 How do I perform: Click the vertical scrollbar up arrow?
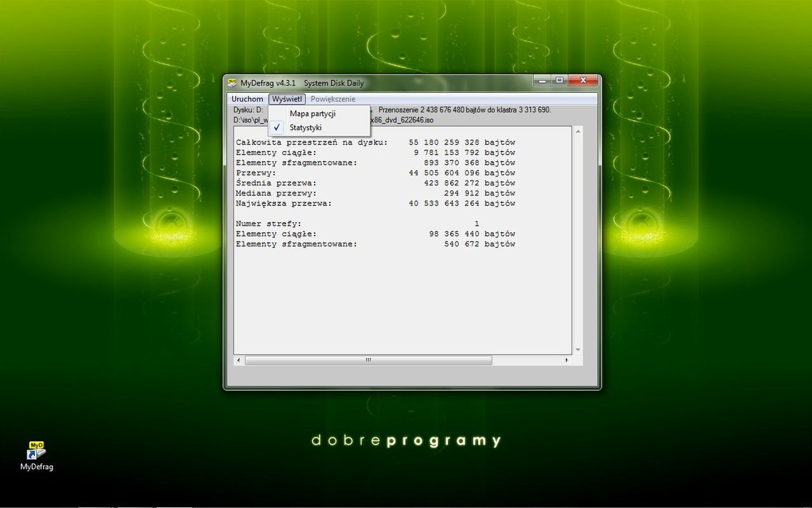tap(577, 131)
